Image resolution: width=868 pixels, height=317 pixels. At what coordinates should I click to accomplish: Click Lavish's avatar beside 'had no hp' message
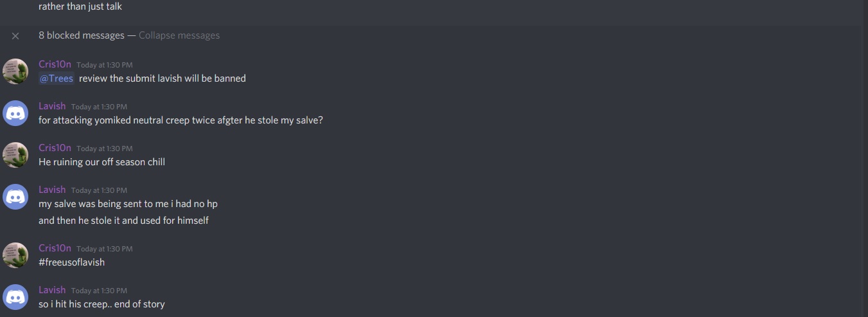pyautogui.click(x=15, y=197)
